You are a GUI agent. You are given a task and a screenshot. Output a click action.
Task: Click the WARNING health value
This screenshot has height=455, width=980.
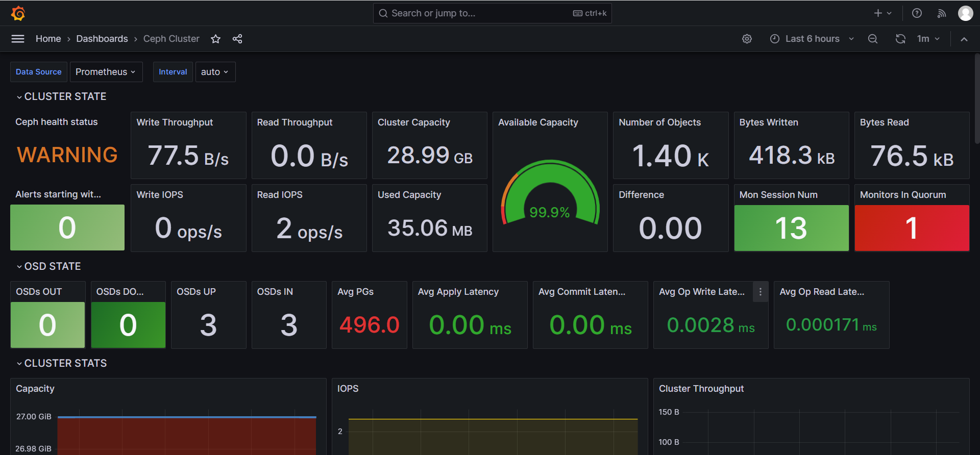67,155
